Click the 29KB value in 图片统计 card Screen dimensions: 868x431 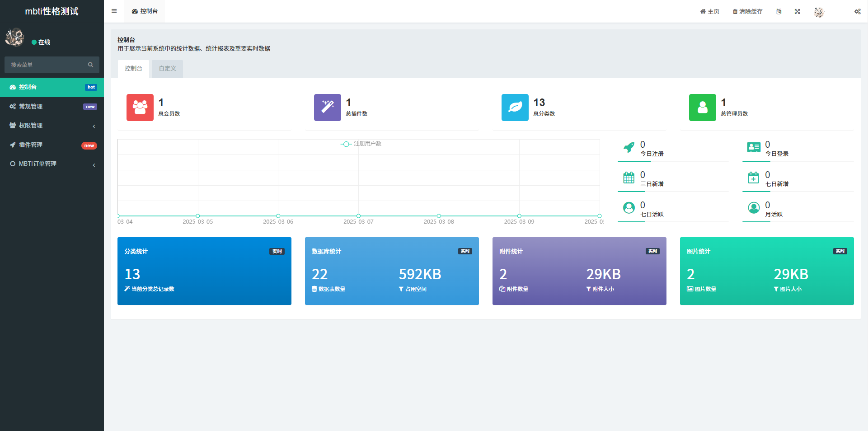click(x=791, y=274)
